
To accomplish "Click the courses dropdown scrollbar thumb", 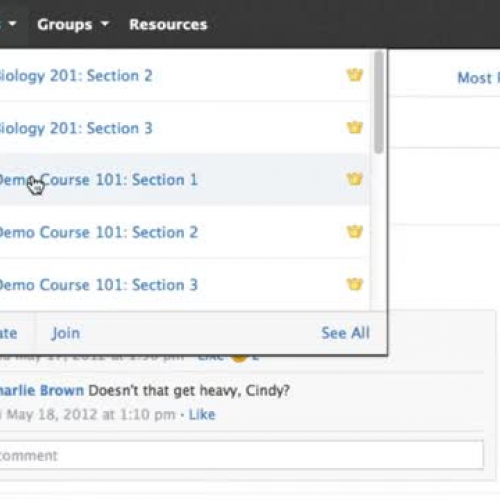I will pyautogui.click(x=378, y=102).
